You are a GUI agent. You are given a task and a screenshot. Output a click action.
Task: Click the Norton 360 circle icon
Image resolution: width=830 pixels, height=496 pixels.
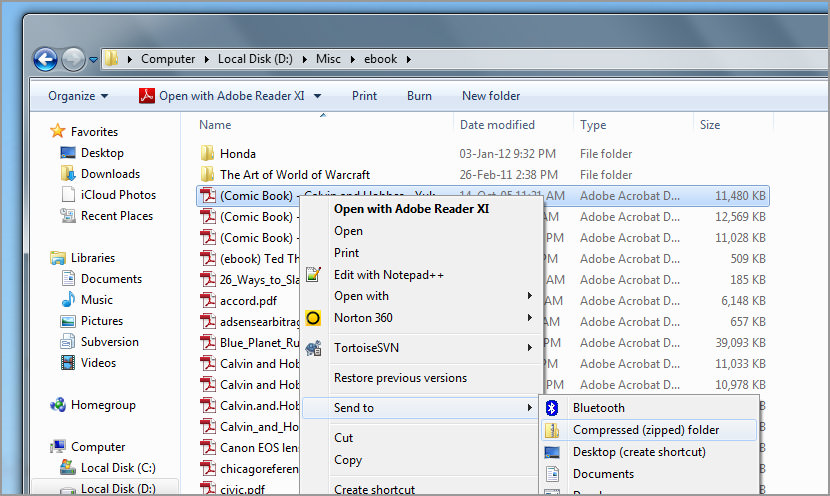pyautogui.click(x=313, y=318)
